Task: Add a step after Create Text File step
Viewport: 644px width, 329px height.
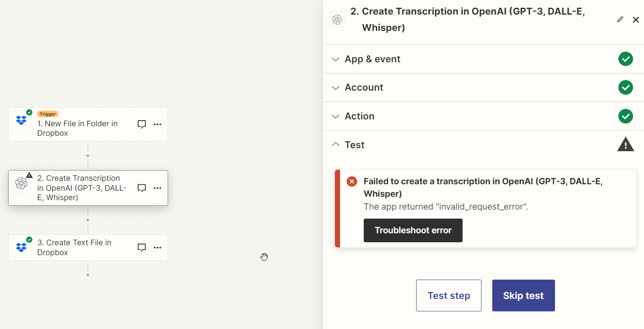Action: tap(88, 275)
